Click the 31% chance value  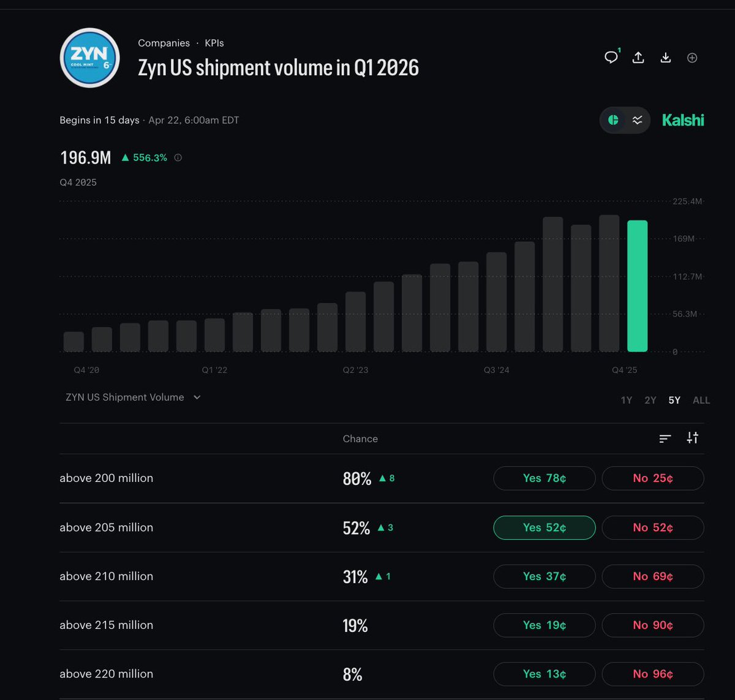pos(355,577)
